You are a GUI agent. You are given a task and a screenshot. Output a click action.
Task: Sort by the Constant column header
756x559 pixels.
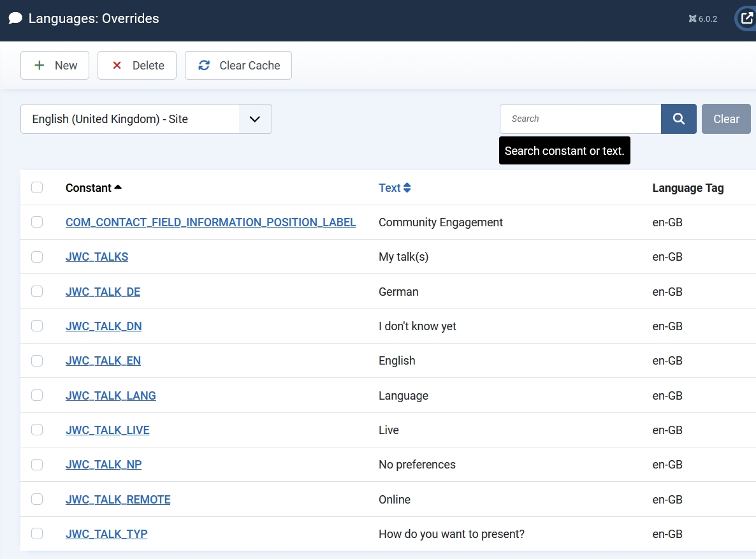pyautogui.click(x=89, y=187)
